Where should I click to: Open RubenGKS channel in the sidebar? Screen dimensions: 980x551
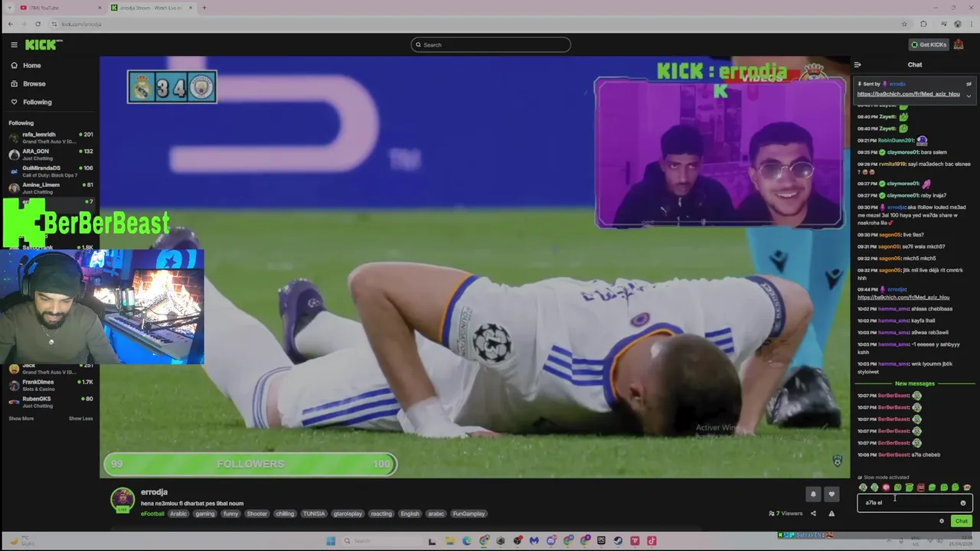(x=51, y=402)
